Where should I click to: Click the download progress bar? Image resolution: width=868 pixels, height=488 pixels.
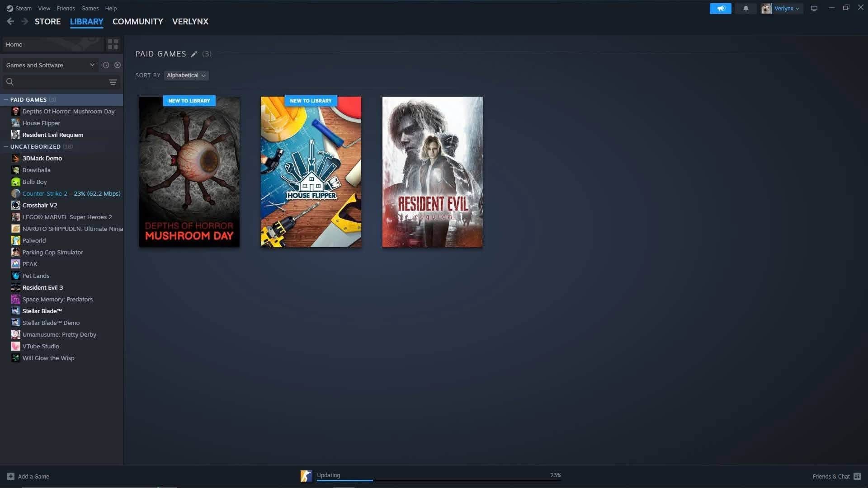439,480
